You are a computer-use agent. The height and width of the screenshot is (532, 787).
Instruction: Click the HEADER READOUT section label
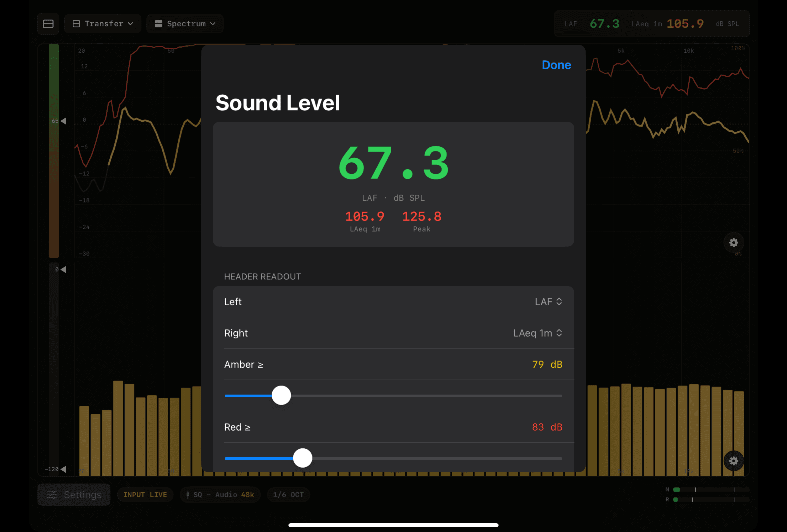click(262, 277)
